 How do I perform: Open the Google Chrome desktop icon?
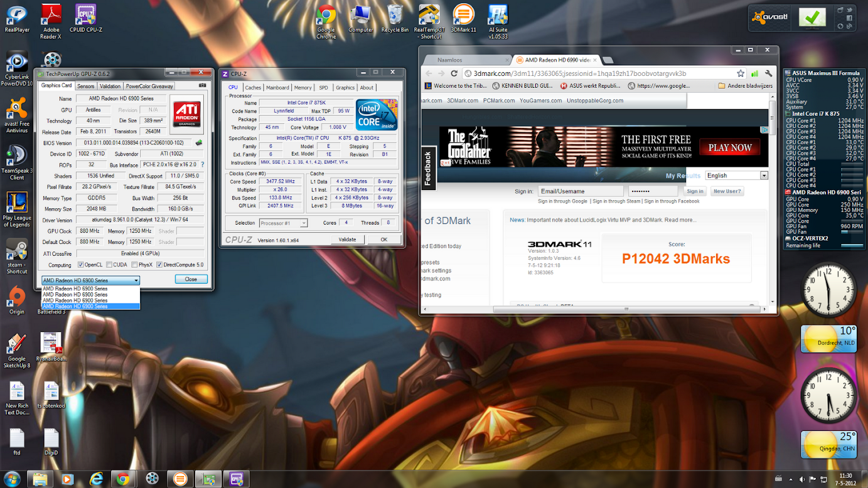(x=326, y=21)
